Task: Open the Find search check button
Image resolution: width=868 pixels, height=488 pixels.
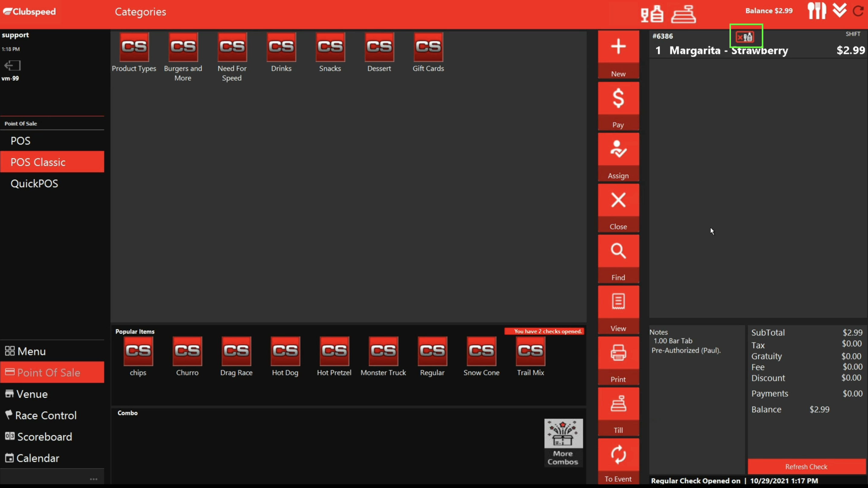Action: [618, 259]
